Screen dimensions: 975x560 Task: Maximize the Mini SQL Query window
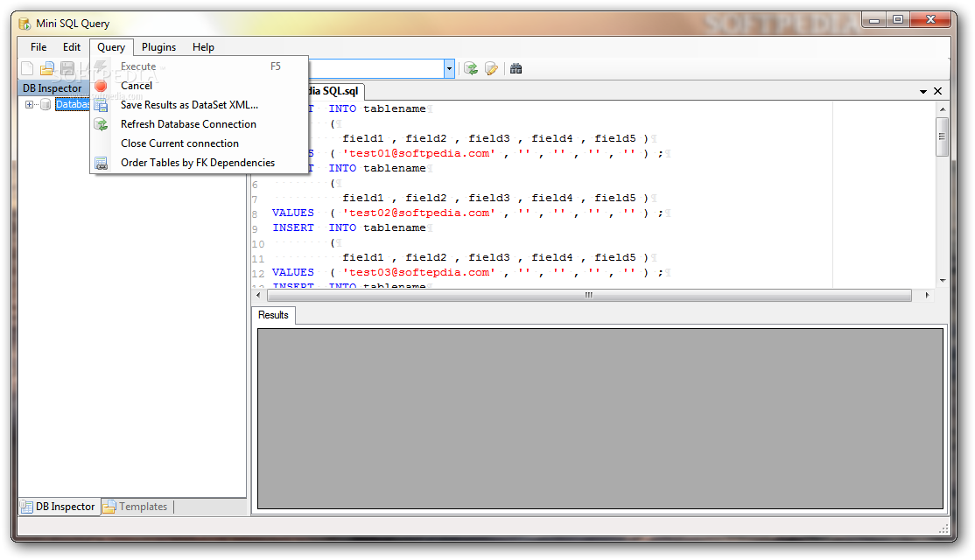click(898, 19)
